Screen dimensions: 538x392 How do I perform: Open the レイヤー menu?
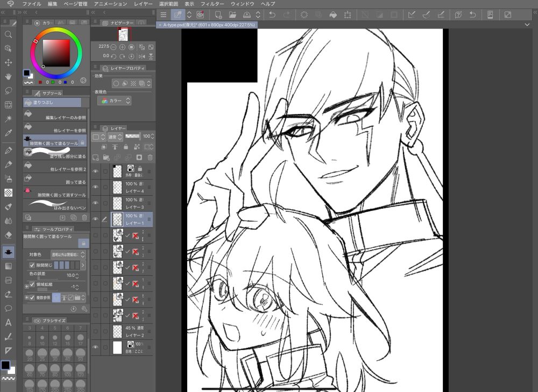click(x=143, y=4)
